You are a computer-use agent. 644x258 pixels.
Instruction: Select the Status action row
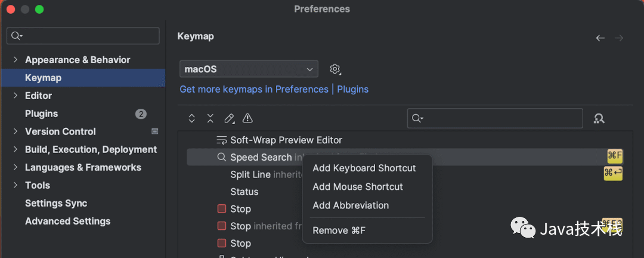(x=404, y=192)
